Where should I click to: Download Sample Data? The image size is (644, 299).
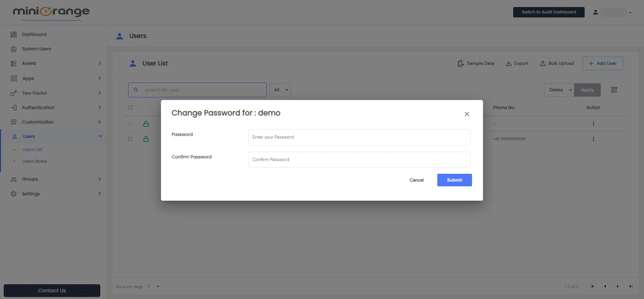point(476,63)
